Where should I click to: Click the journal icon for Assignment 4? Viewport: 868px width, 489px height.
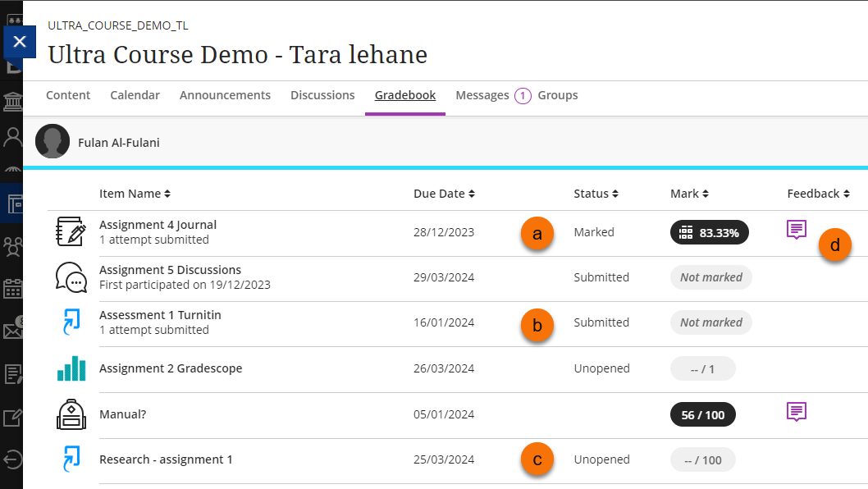(71, 232)
